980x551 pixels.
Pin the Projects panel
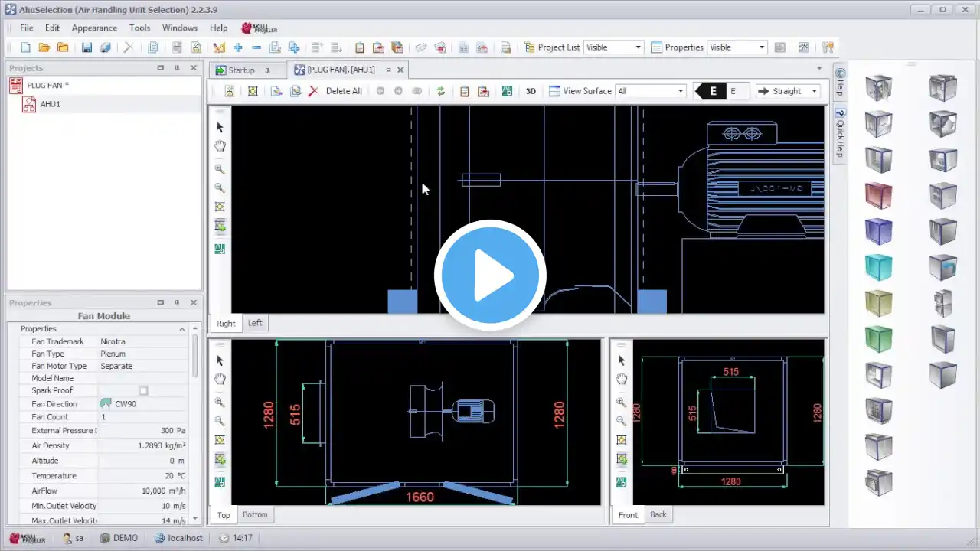pyautogui.click(x=177, y=68)
